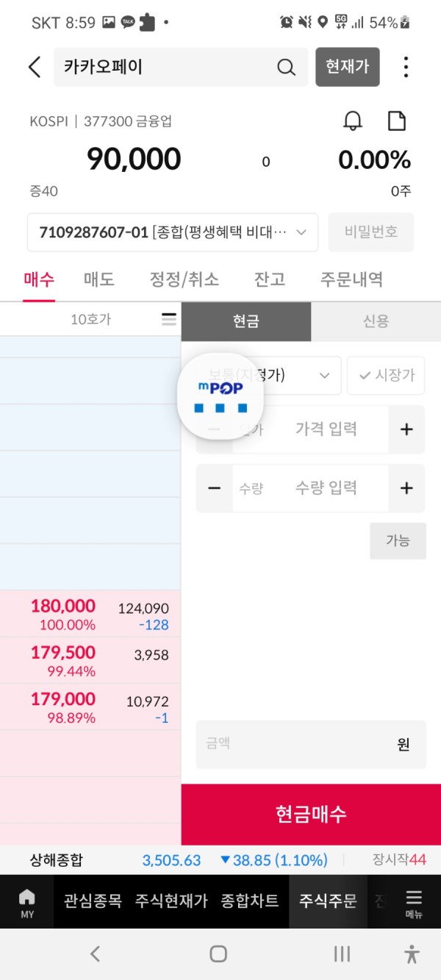Open the three-dot overflow menu
Viewport: 441px width, 980px height.
coord(406,67)
